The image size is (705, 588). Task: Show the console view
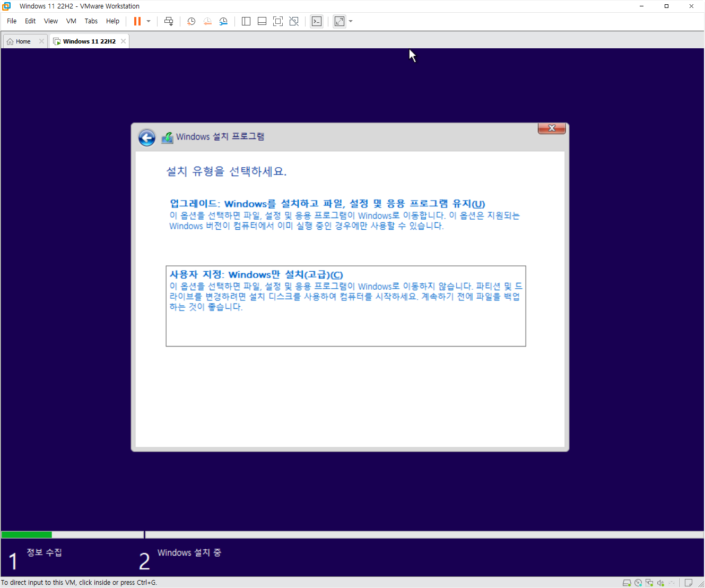pyautogui.click(x=317, y=21)
